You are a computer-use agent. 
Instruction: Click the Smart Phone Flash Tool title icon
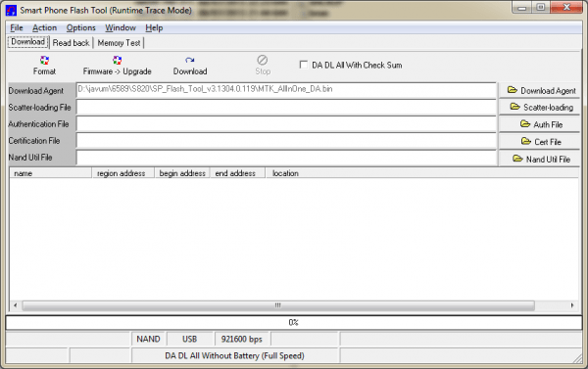(x=11, y=10)
